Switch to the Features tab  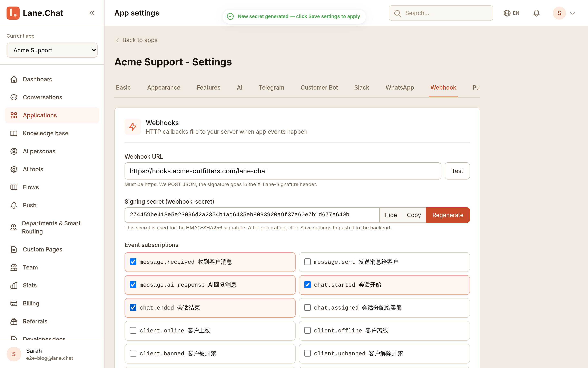click(x=208, y=88)
